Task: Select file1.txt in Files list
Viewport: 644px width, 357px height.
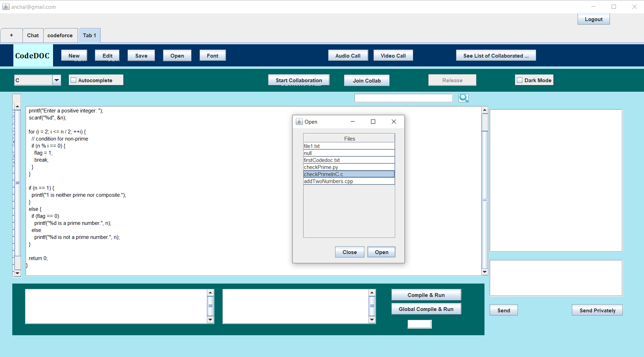Action: point(349,146)
